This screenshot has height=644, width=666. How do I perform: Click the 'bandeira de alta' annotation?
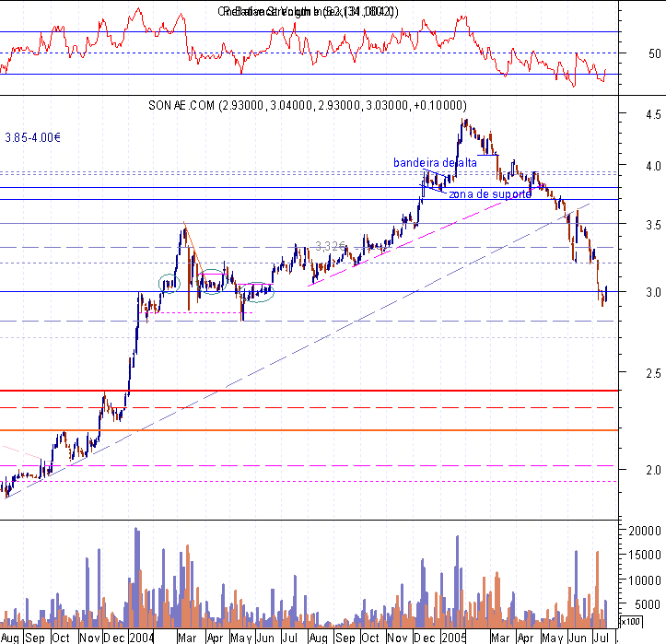(x=435, y=163)
